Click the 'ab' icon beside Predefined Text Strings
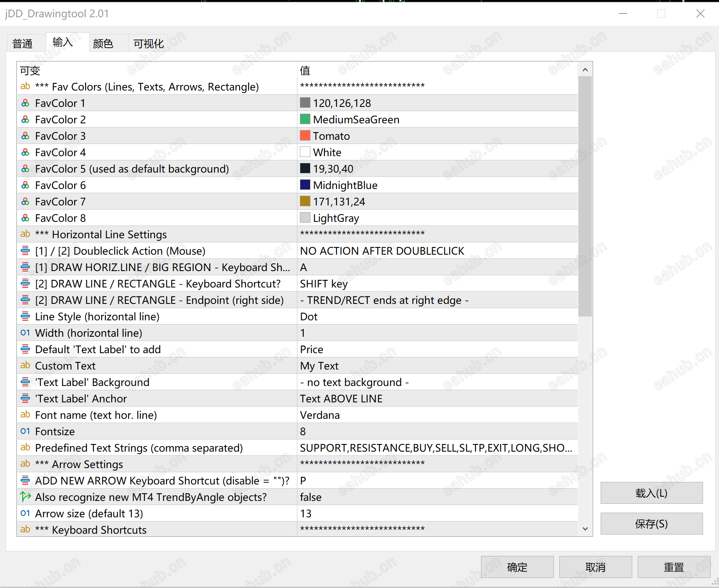This screenshot has height=588, width=719. click(x=25, y=447)
